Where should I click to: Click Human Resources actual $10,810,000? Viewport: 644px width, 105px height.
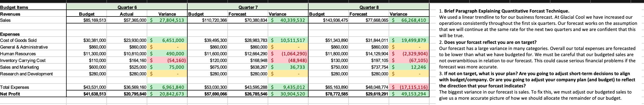coord(127,54)
